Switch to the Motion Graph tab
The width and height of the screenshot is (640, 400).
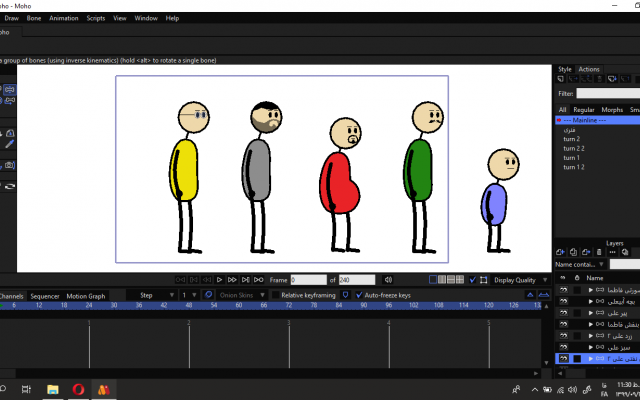click(x=86, y=296)
